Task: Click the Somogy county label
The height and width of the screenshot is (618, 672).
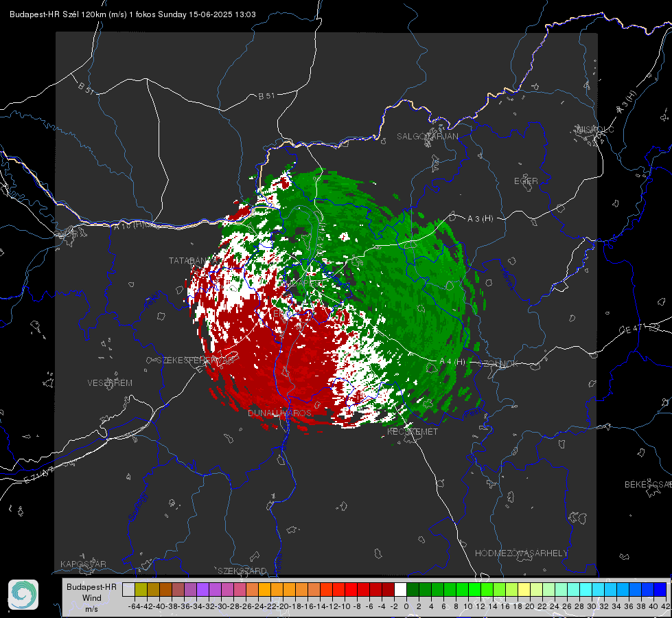Action: pos(138,507)
